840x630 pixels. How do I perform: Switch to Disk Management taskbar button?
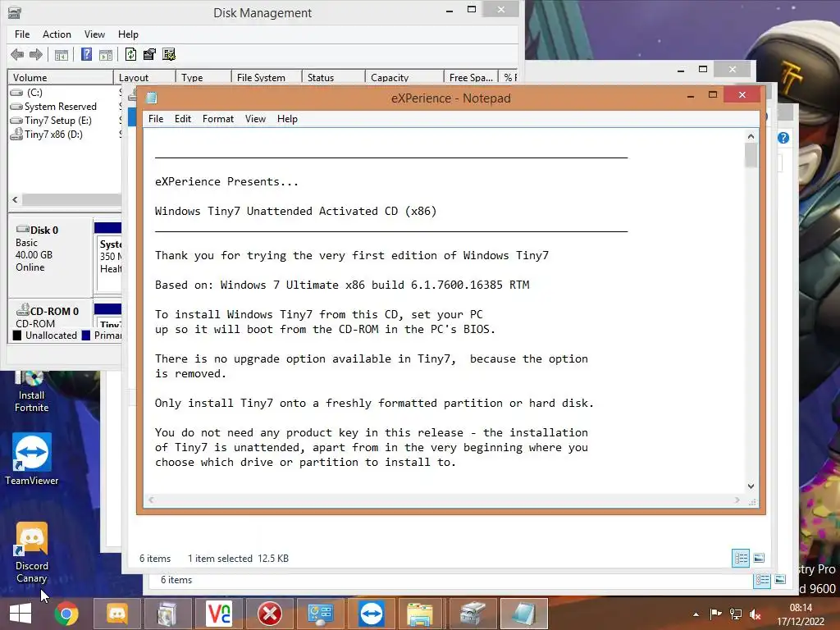click(x=472, y=614)
